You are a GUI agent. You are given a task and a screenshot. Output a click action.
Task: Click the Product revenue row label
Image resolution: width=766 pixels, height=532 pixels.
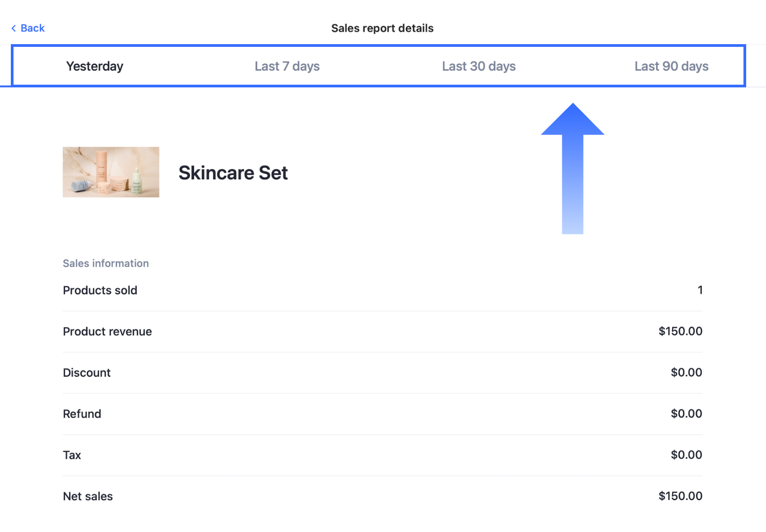click(107, 332)
